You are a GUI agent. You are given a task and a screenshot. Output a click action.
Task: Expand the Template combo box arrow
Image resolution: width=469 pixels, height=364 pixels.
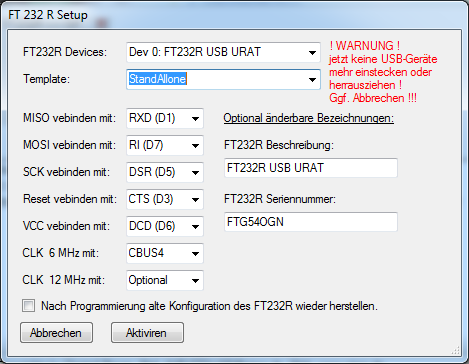[312, 80]
